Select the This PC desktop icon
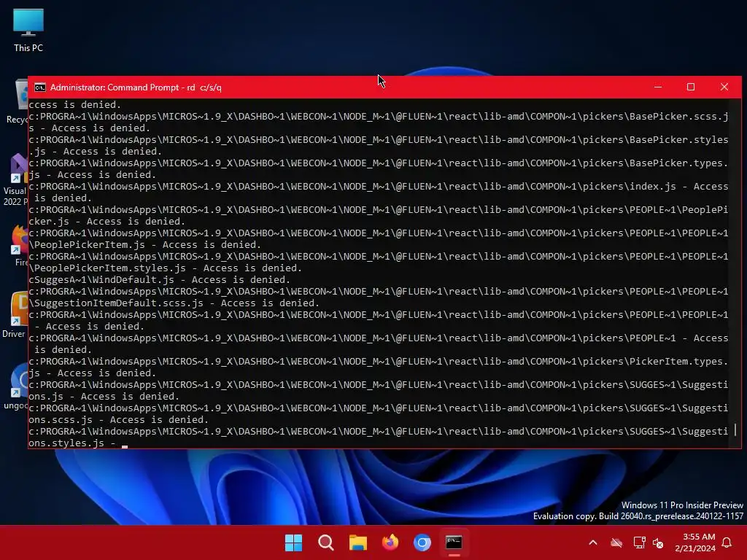The image size is (747, 560). (28, 30)
